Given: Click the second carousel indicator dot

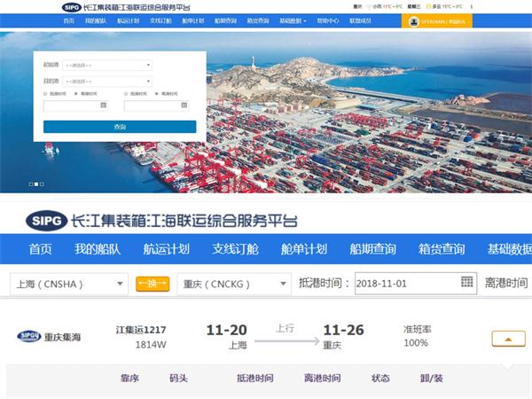Looking at the screenshot, I should 35,184.
